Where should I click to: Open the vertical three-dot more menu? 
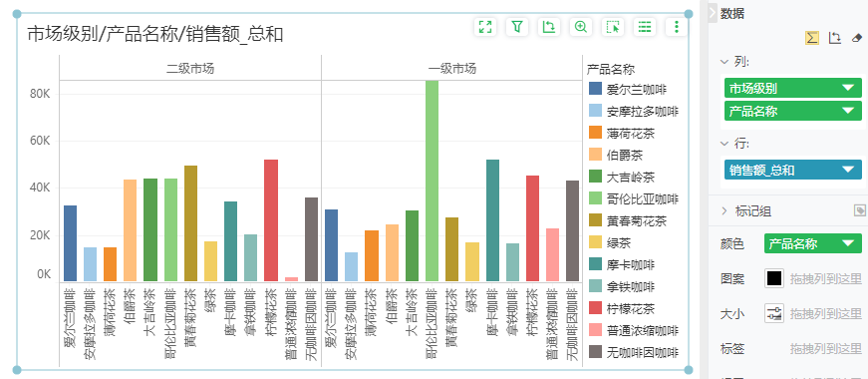tap(676, 27)
